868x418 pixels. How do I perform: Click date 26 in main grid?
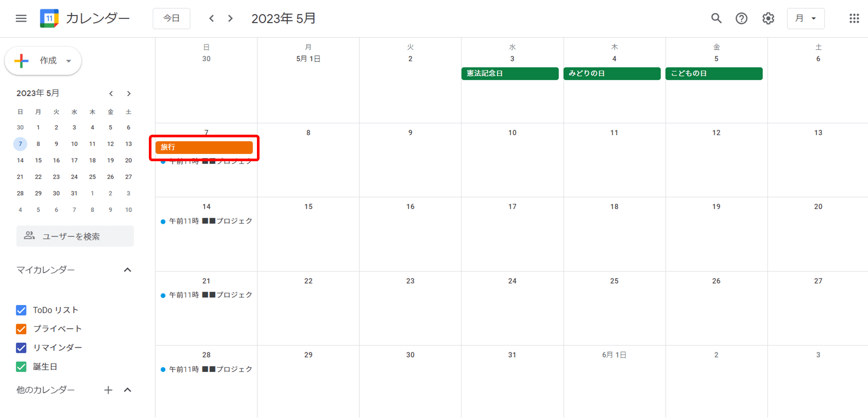(x=716, y=281)
